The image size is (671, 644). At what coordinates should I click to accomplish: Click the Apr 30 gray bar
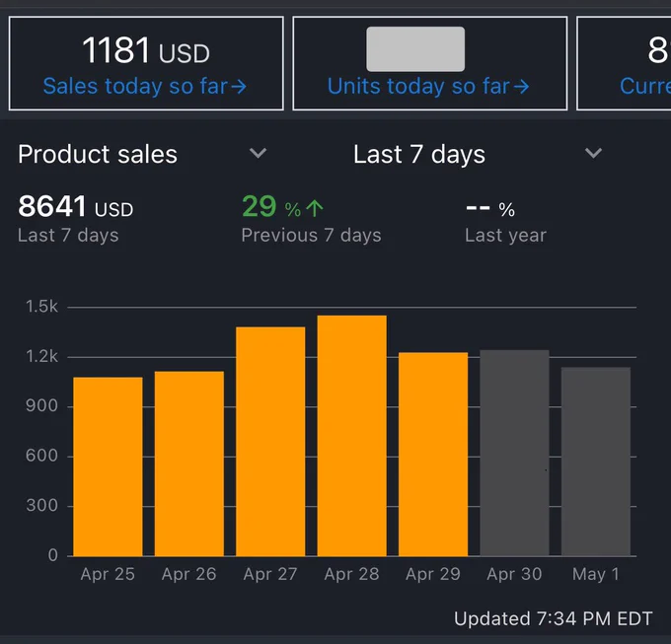(514, 453)
